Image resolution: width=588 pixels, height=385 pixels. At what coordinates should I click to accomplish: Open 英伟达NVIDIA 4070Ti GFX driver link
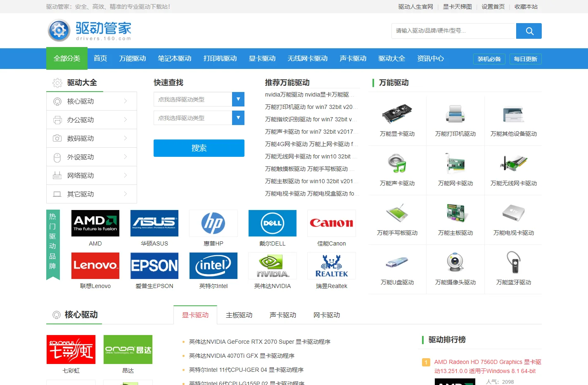coord(242,356)
